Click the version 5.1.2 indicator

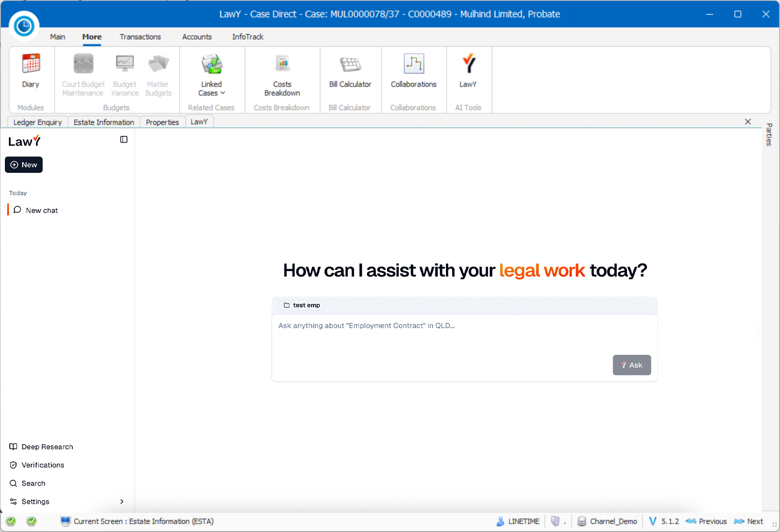tap(664, 521)
